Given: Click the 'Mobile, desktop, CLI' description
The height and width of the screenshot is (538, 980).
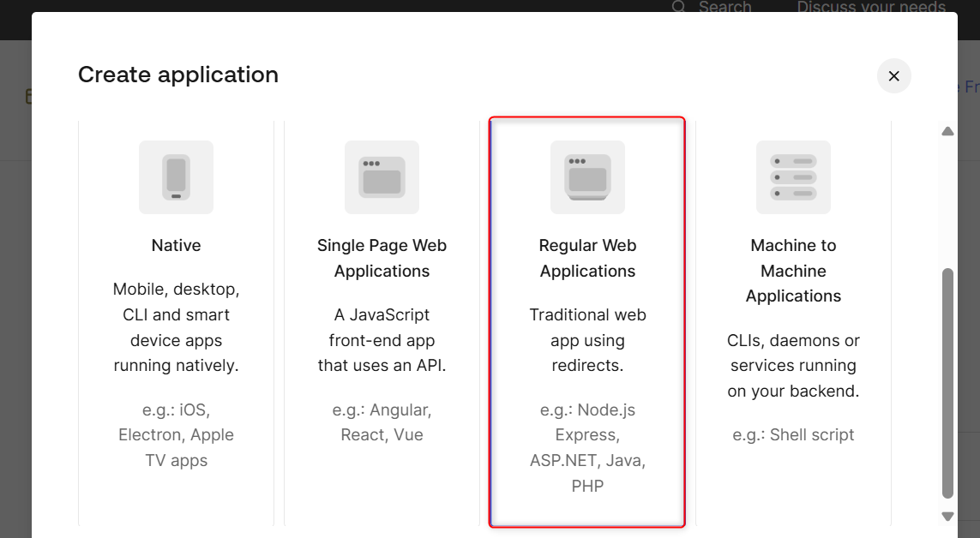Looking at the screenshot, I should [x=177, y=327].
